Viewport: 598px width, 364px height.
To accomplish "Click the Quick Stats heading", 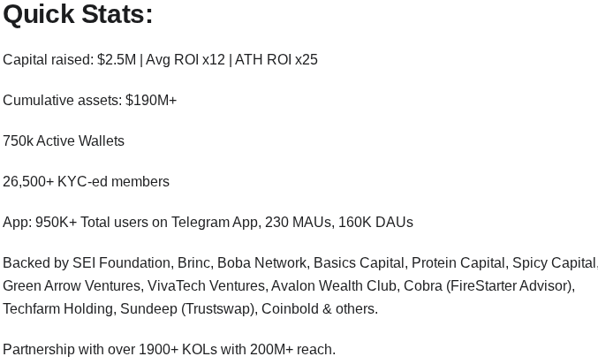I will coord(78,14).
